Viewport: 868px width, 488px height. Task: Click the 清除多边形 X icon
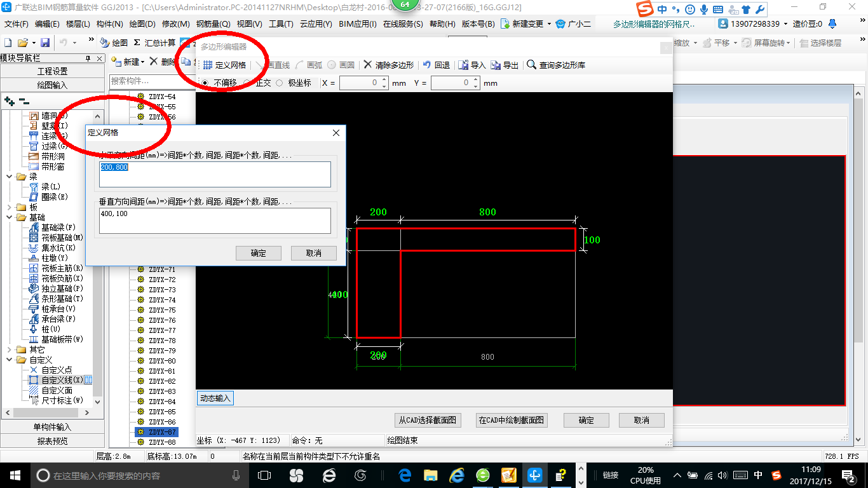tap(367, 65)
